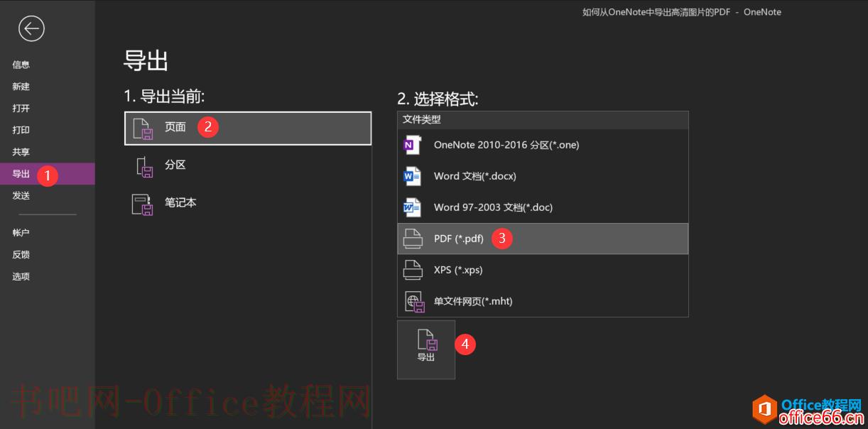Open the 反馈 page

coord(21,255)
